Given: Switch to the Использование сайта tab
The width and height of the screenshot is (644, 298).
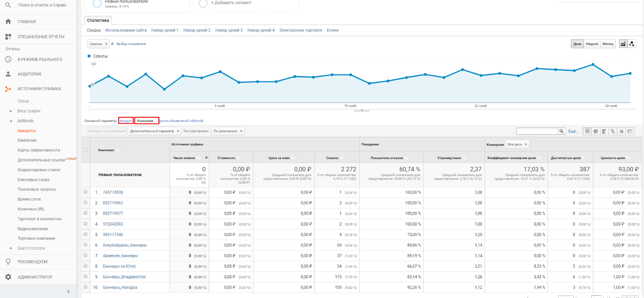Looking at the screenshot, I should pos(126,30).
